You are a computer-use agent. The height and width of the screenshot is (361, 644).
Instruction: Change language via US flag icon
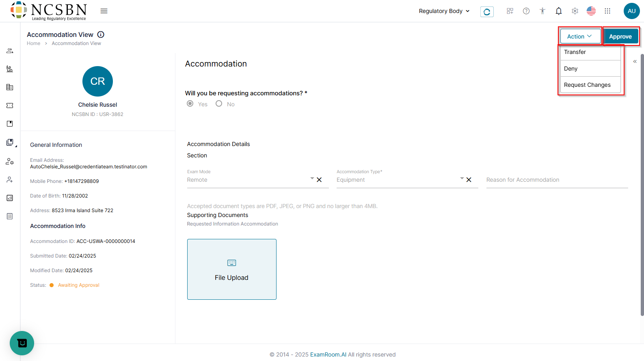[591, 11]
